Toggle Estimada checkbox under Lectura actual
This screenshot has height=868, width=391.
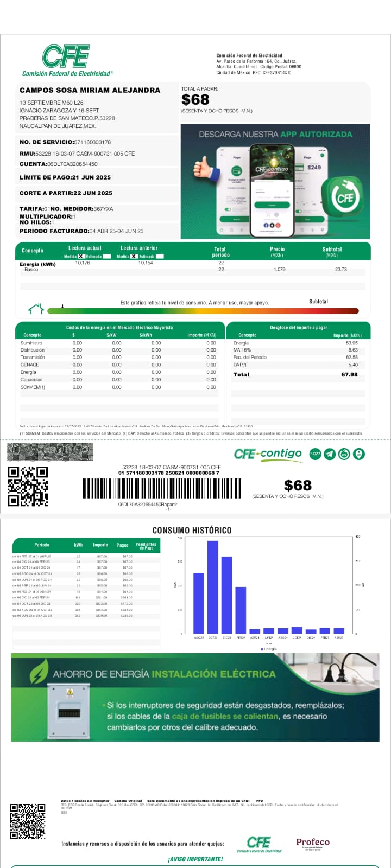106,256
